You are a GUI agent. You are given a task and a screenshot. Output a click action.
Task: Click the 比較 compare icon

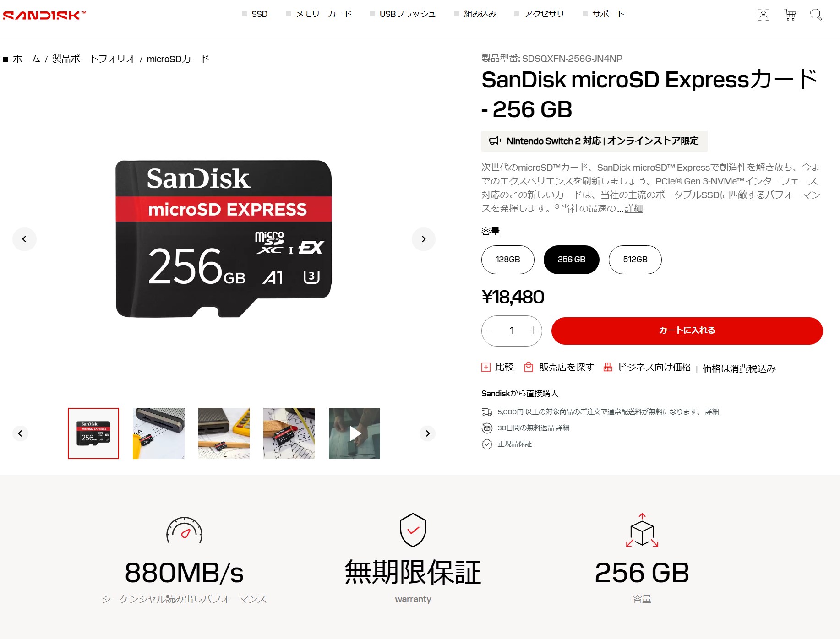pos(486,367)
